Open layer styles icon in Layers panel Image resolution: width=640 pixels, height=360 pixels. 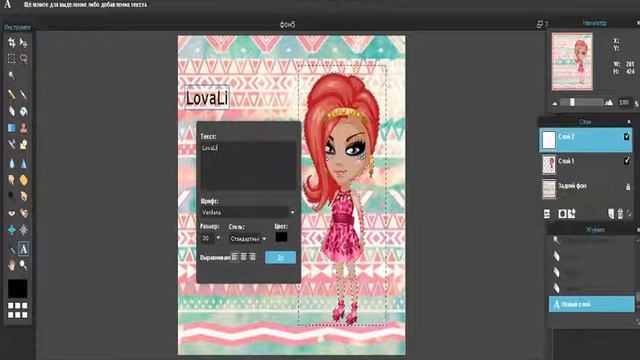[572, 213]
